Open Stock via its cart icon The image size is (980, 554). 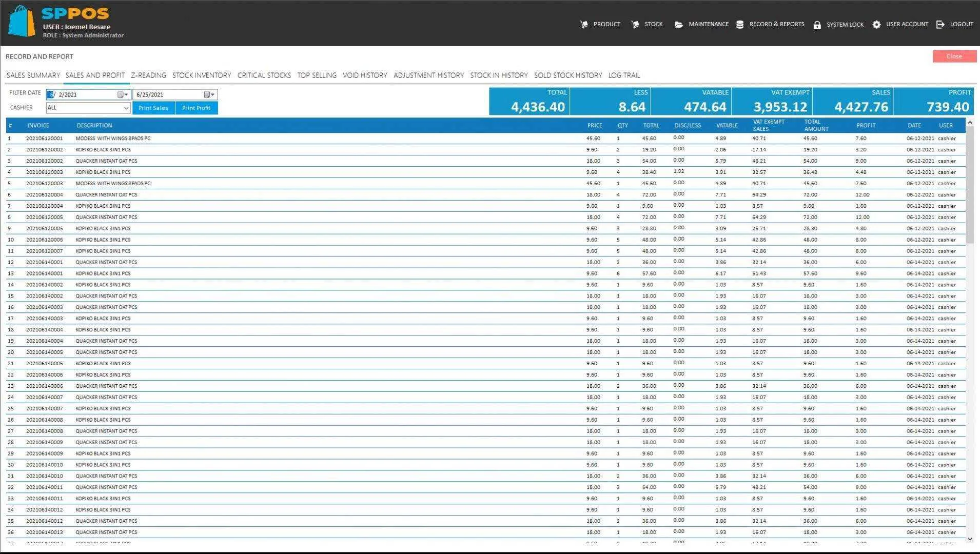tap(635, 25)
